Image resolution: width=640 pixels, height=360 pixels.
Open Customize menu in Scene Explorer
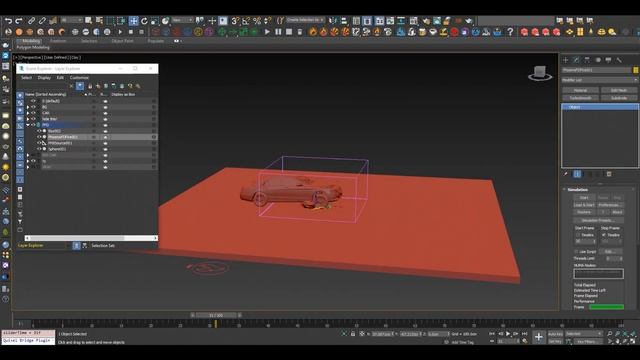(79, 78)
